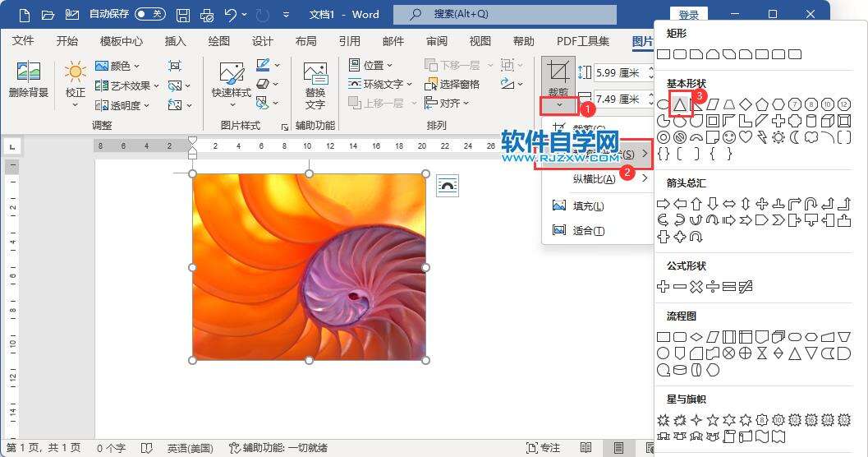
Task: Open the Aspect Ratio (纵横比) submenu
Action: 598,179
